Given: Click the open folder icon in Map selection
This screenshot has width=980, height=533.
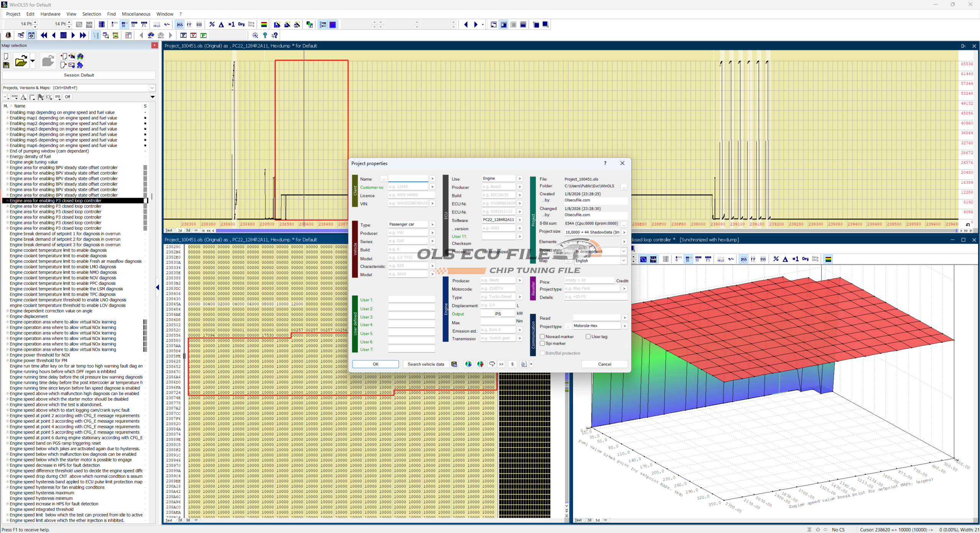Looking at the screenshot, I should [x=21, y=61].
